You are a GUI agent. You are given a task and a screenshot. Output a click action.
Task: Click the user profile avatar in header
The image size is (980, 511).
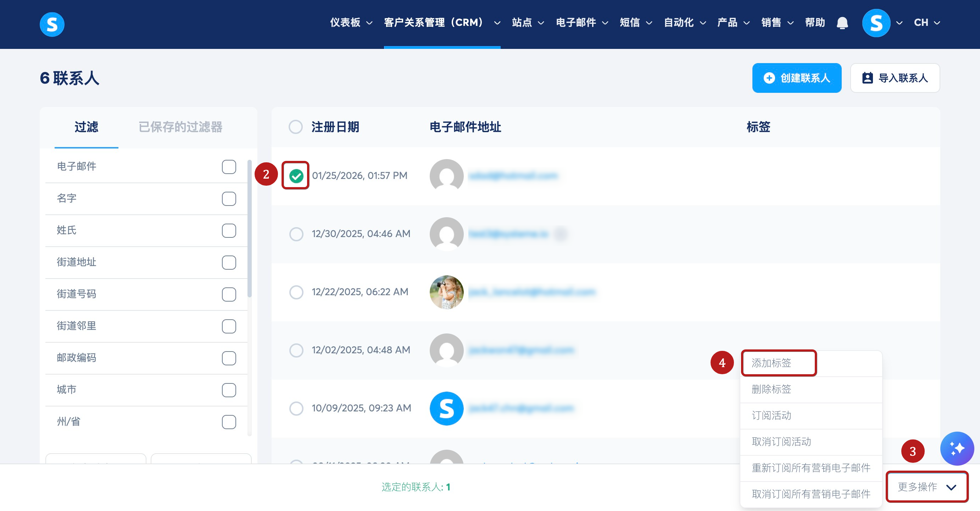[875, 23]
